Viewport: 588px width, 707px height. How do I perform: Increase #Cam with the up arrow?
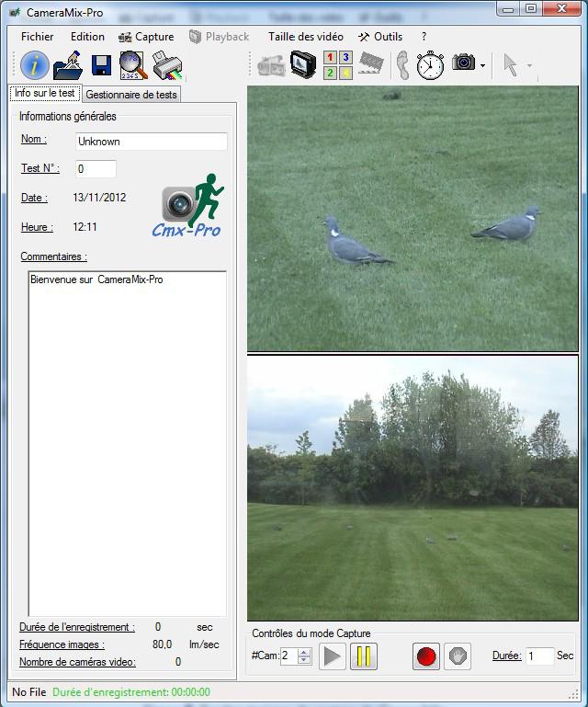[304, 653]
